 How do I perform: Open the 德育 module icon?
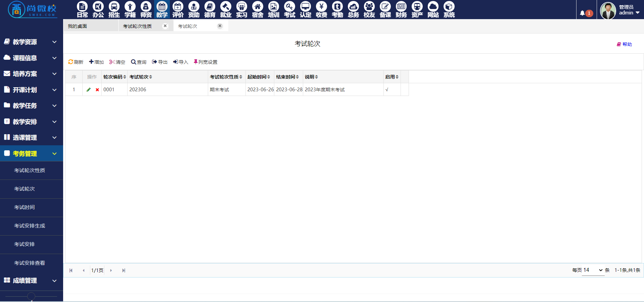210,9
